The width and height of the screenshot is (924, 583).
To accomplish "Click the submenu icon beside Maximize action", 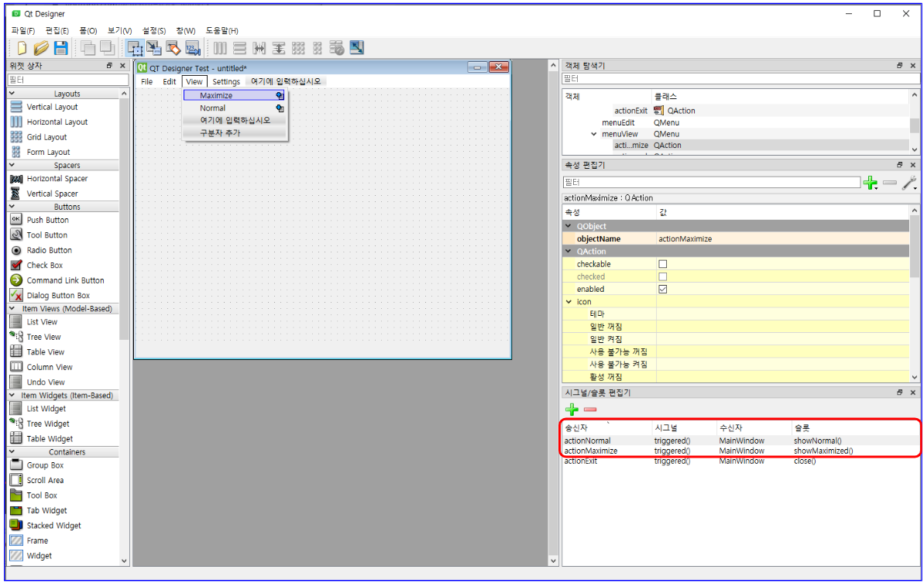I will click(280, 95).
